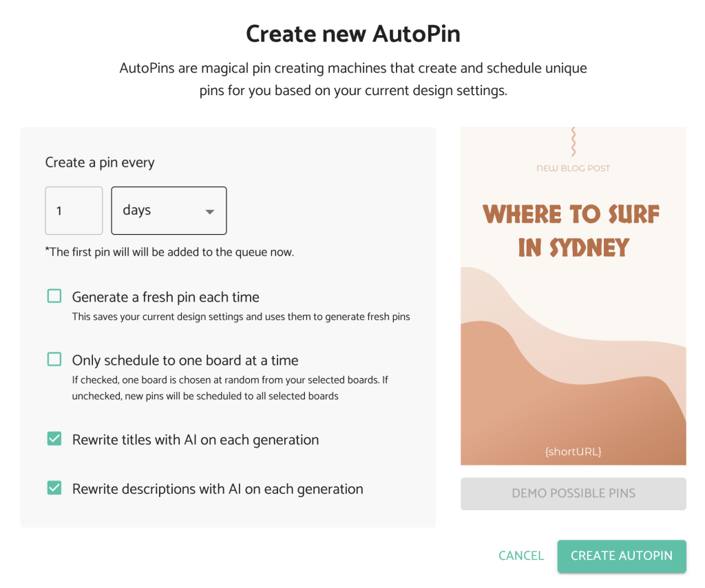Enable Generate a fresh pin each time

click(x=54, y=295)
